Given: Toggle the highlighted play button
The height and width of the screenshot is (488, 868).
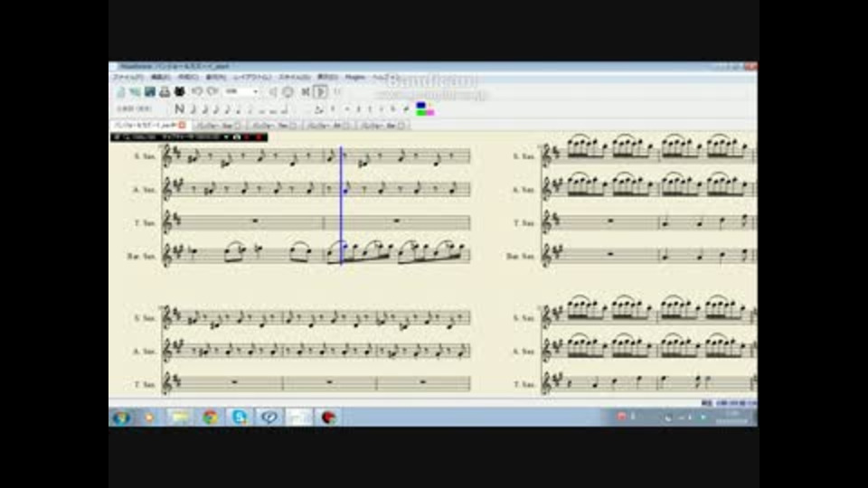Looking at the screenshot, I should (320, 92).
